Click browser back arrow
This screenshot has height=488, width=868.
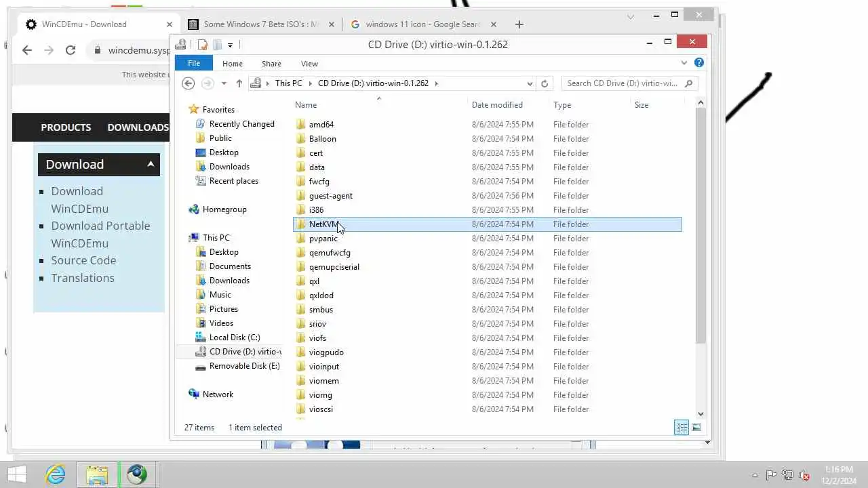click(x=27, y=50)
